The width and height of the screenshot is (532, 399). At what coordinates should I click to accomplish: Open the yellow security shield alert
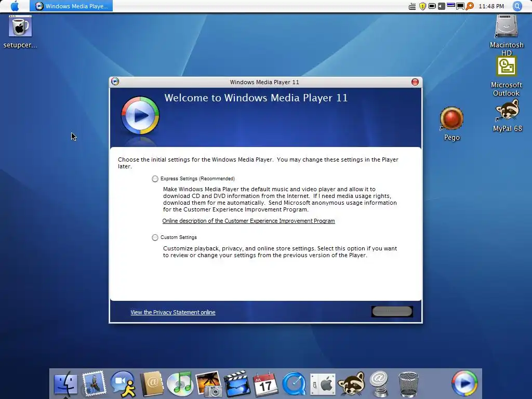click(422, 6)
